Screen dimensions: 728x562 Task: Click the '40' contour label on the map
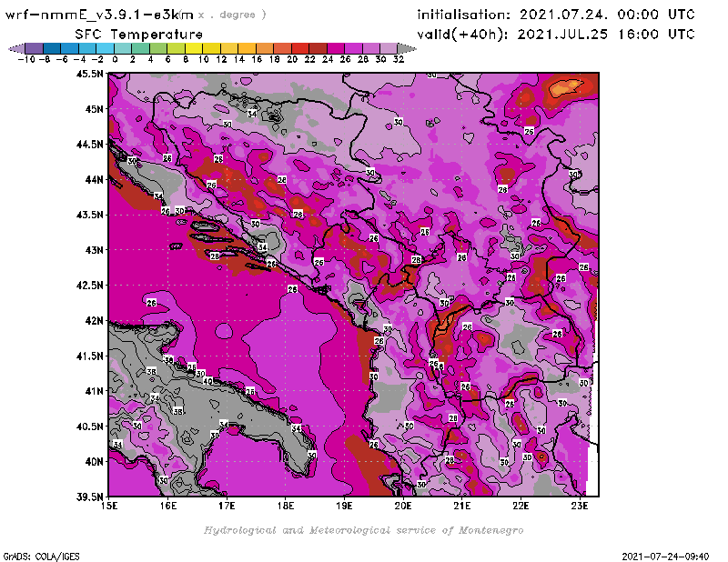click(x=208, y=381)
